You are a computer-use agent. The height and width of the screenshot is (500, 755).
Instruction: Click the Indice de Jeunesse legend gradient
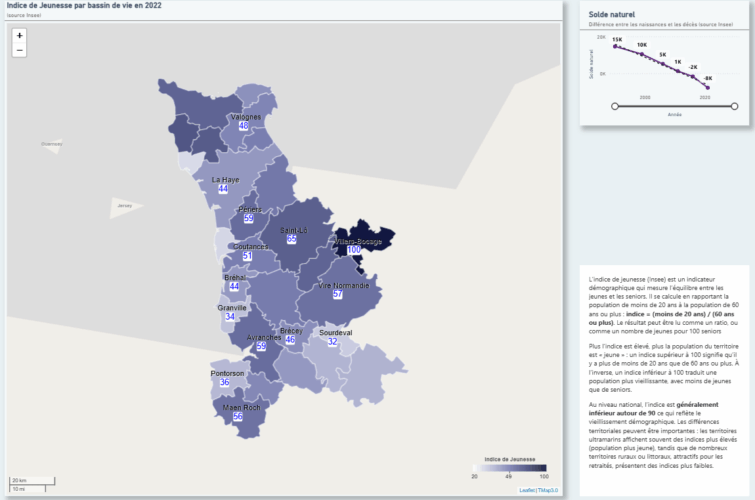click(x=510, y=468)
